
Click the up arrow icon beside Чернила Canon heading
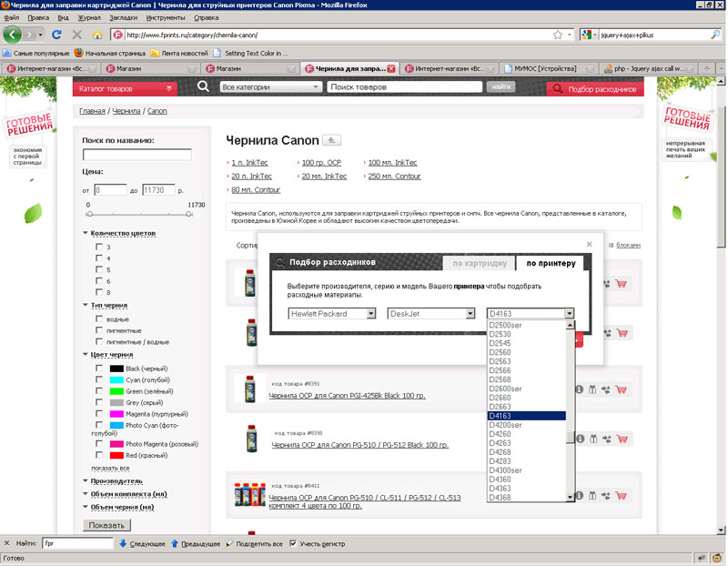[x=331, y=140]
